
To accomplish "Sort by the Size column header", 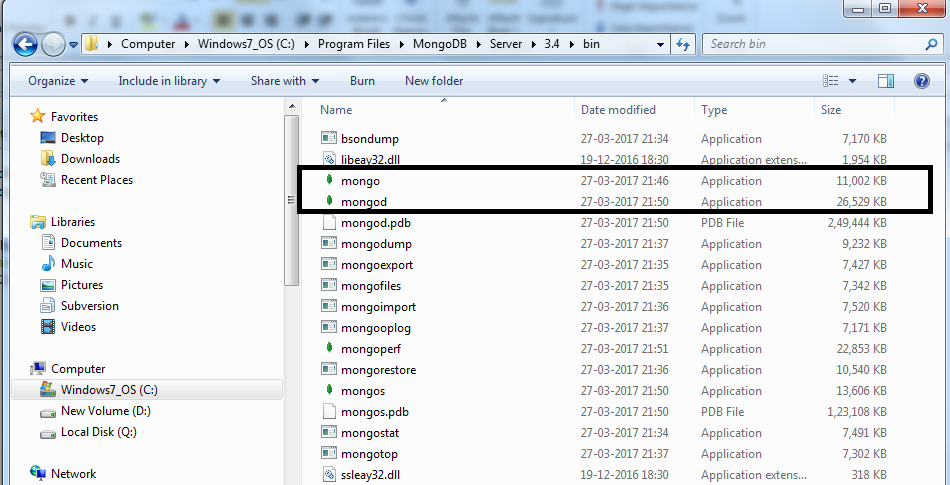I will [x=831, y=110].
